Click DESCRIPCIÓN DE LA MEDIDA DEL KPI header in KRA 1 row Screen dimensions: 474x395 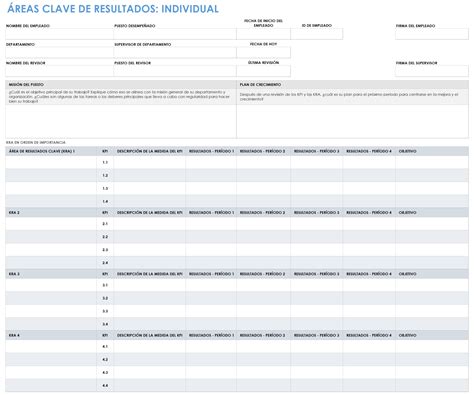(x=150, y=151)
